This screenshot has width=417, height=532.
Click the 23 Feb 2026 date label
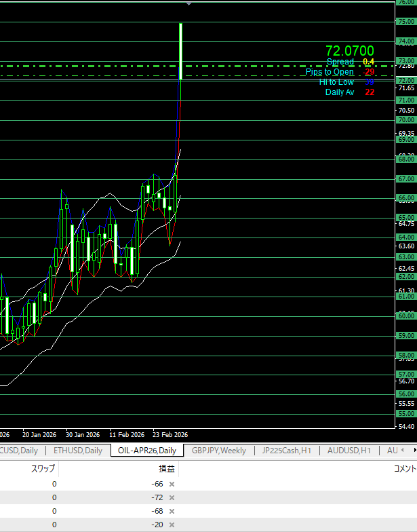click(169, 434)
